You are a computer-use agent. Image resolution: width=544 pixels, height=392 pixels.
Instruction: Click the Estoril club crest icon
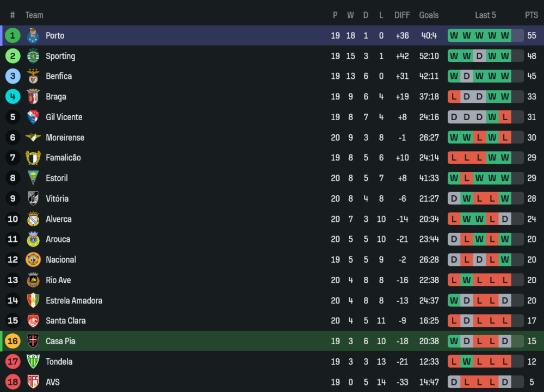33,178
